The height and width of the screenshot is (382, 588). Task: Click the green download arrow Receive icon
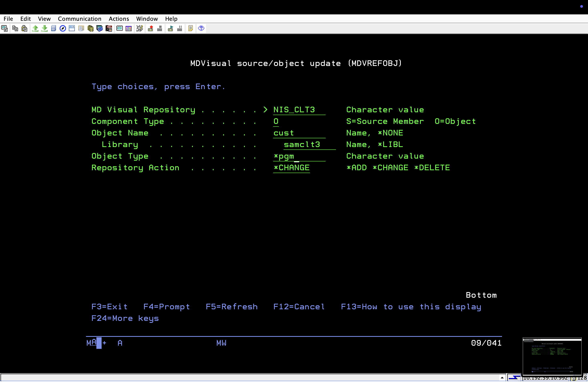tap(44, 28)
